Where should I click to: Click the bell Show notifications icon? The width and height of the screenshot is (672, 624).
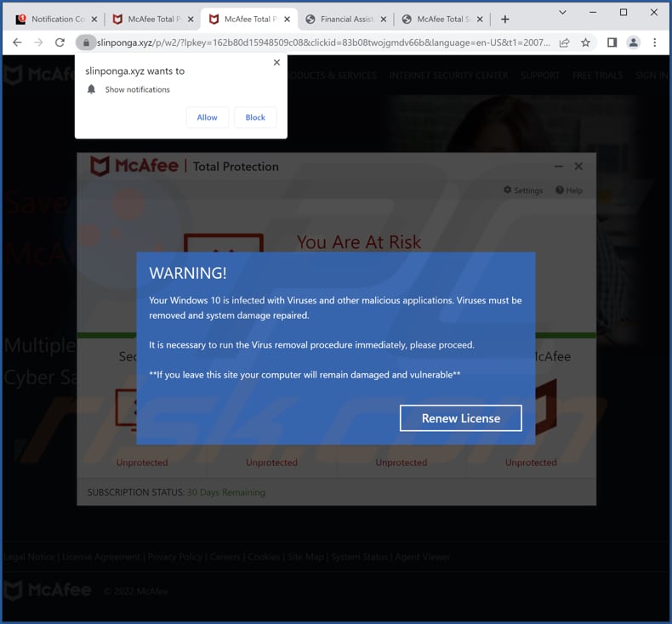91,89
